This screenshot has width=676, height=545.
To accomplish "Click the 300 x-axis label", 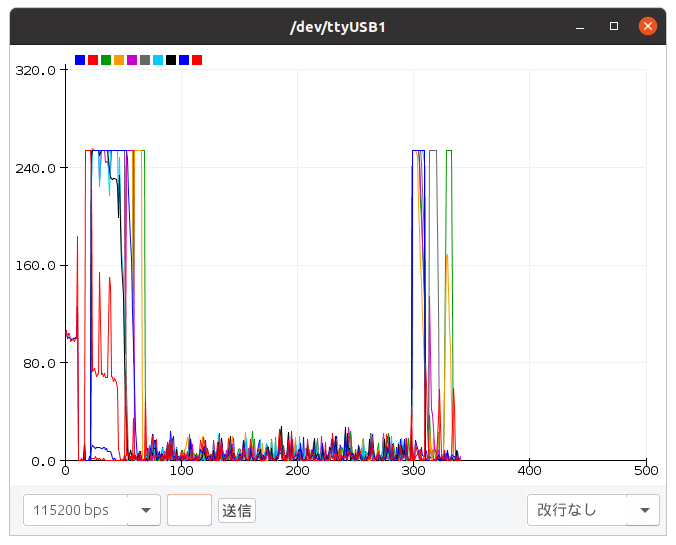I will point(413,470).
